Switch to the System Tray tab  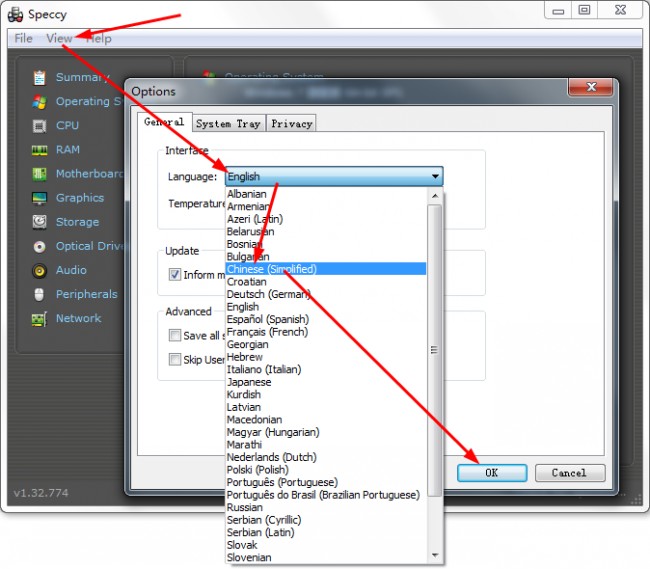pos(228,123)
